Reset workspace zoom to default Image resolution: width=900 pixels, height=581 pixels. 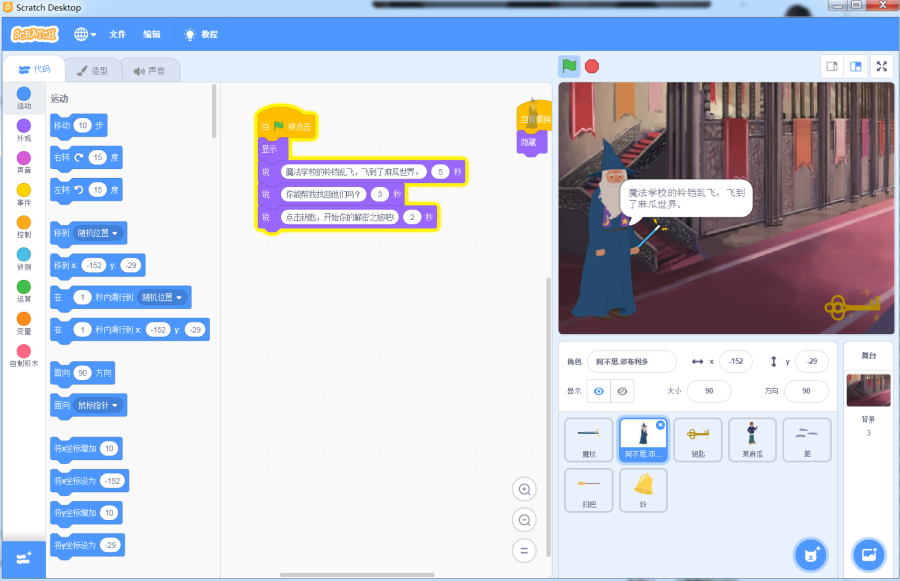point(523,550)
